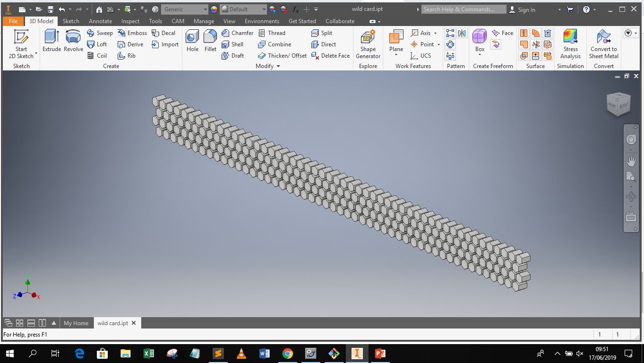Screen dimensions: 644x363
Task: Expand the Plane dropdown arrow
Action: (396, 55)
